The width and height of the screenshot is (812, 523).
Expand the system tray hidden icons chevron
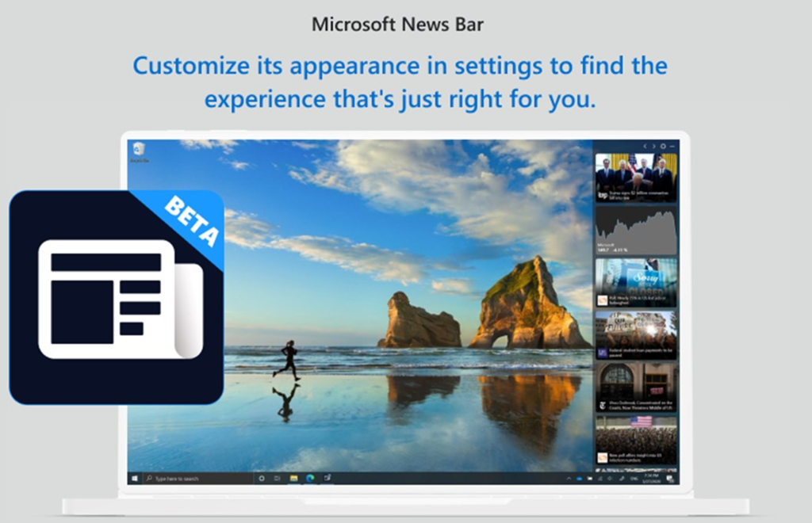coord(569,479)
